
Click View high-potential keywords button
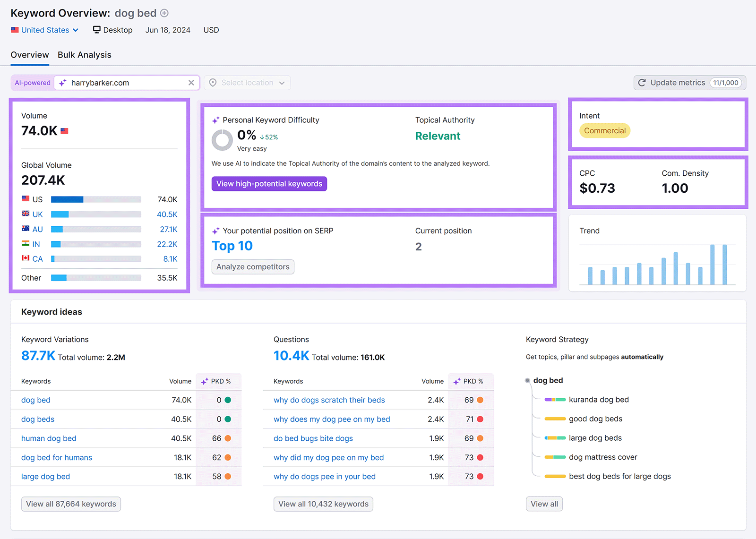(269, 184)
